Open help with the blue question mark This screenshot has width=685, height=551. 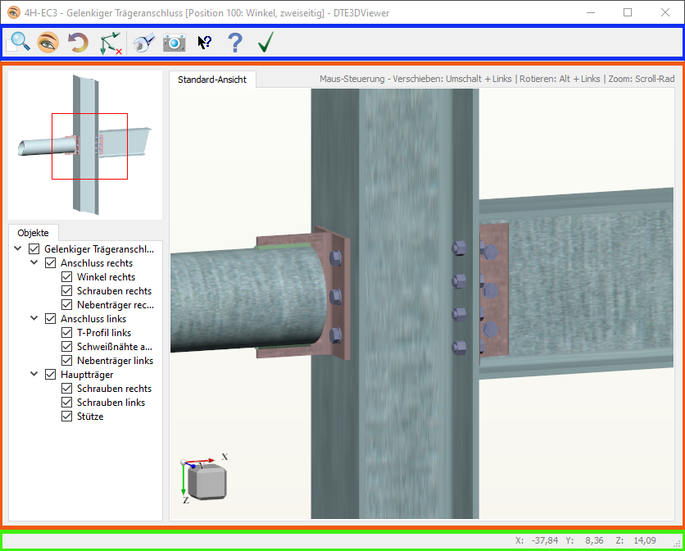click(235, 42)
